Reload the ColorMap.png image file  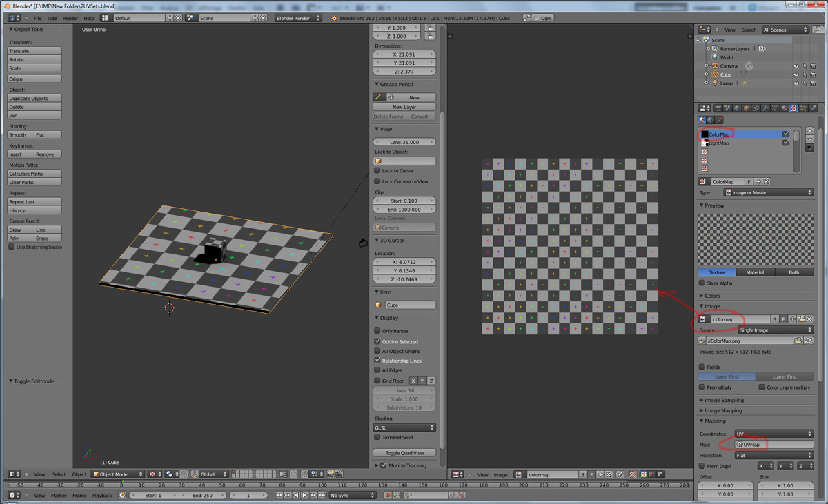pyautogui.click(x=809, y=341)
